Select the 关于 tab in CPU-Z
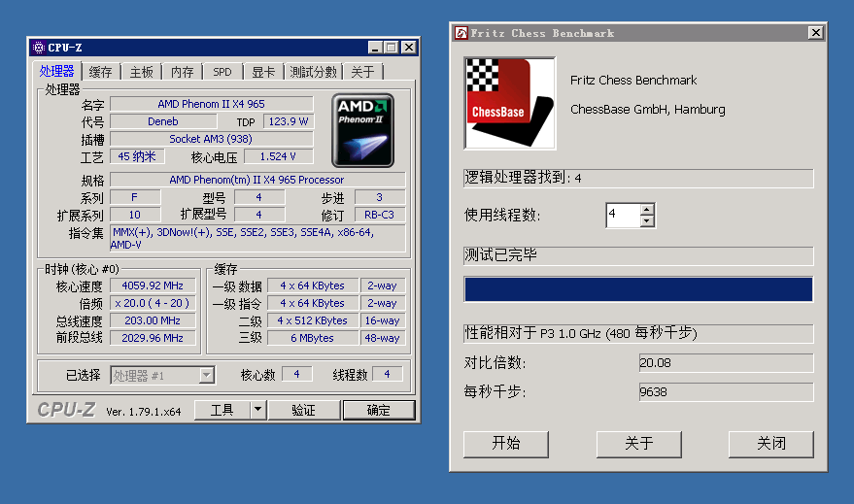Image resolution: width=854 pixels, height=504 pixels. (x=362, y=72)
